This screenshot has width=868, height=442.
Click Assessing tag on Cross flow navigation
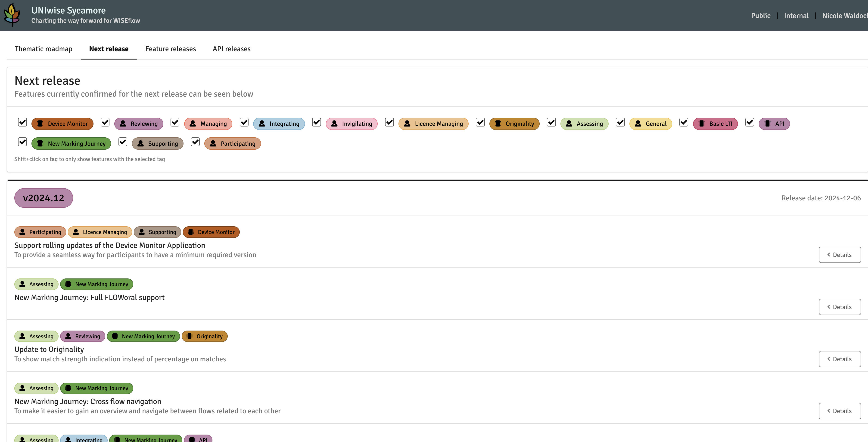(36, 388)
